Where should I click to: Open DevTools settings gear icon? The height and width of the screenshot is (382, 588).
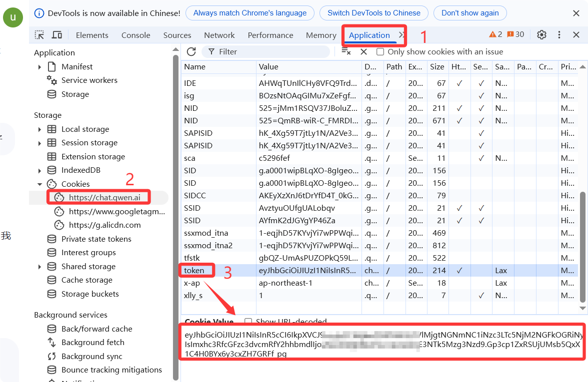(541, 35)
